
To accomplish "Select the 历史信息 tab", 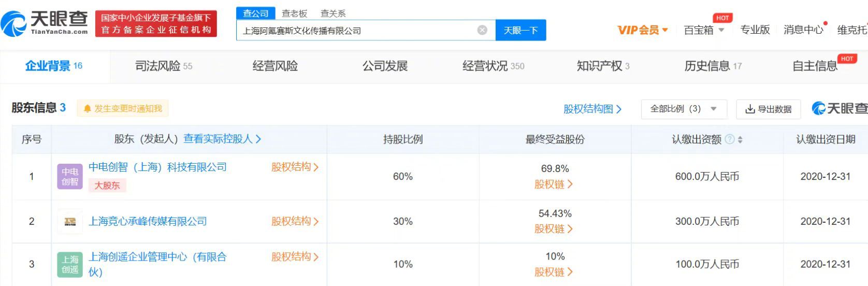I will pyautogui.click(x=713, y=66).
